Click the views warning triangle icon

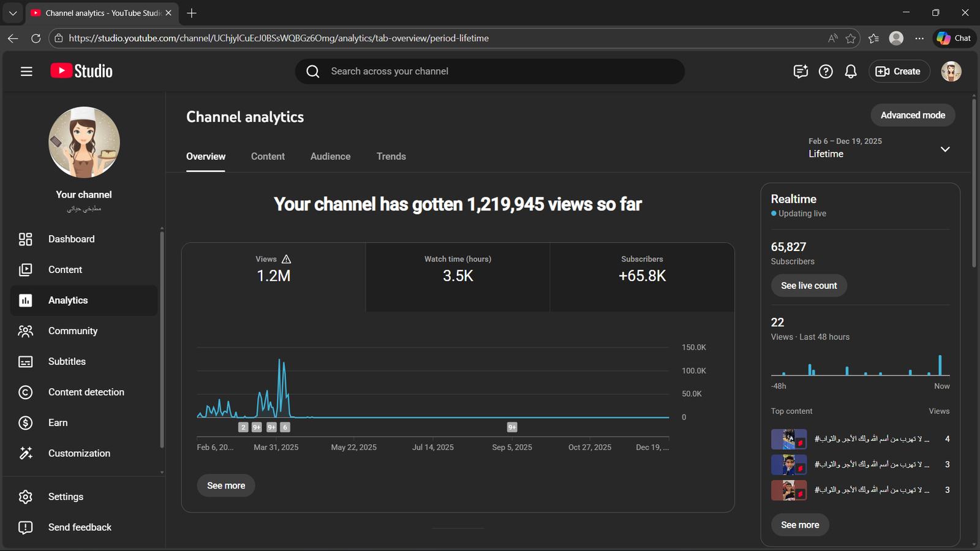pos(286,259)
